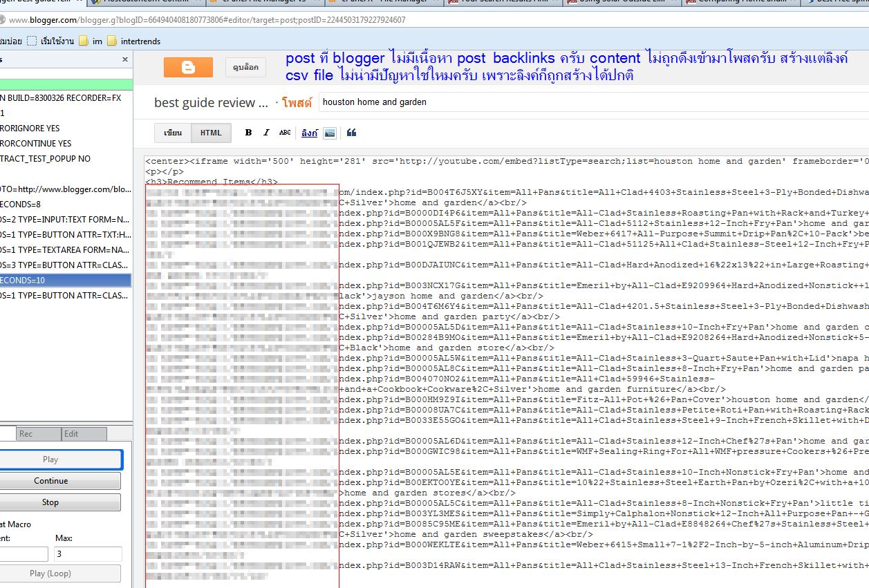869x588 pixels.
Task: Select macro line 'RORCONTINUE YES'
Action: pyautogui.click(x=66, y=144)
